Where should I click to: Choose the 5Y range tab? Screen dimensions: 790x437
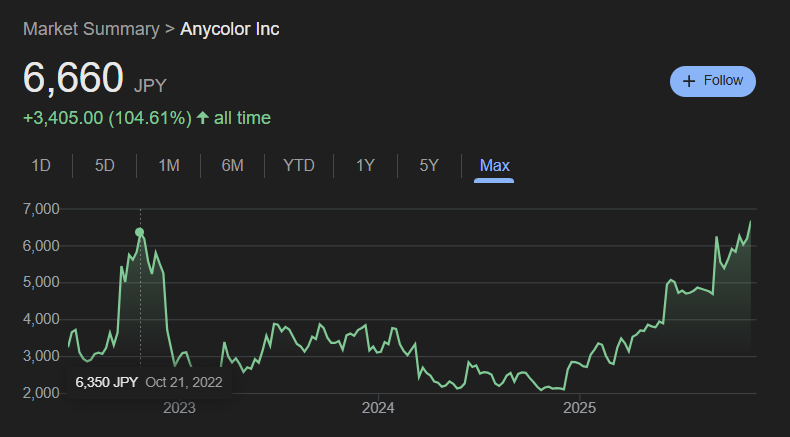tap(429, 165)
